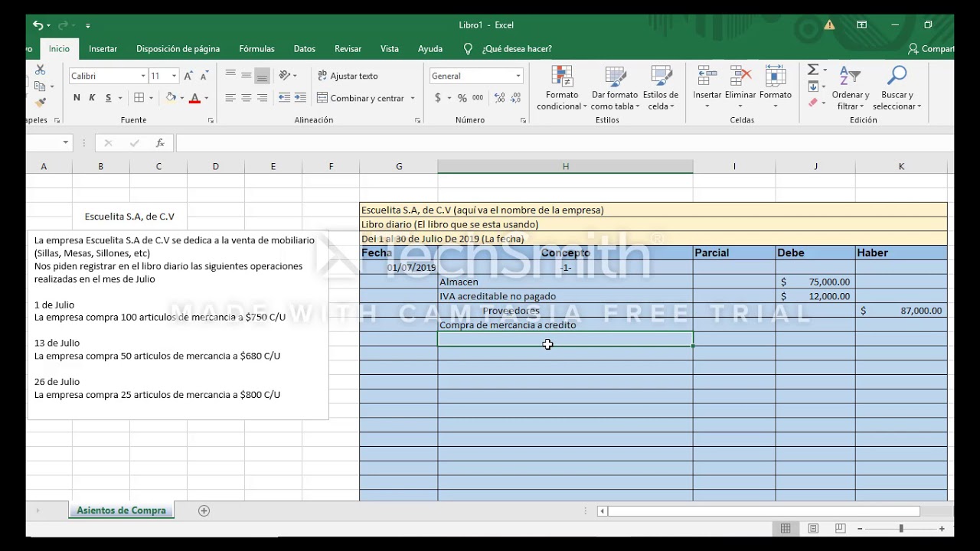Open Formato condicional menu
The width and height of the screenshot is (980, 551).
(x=562, y=88)
